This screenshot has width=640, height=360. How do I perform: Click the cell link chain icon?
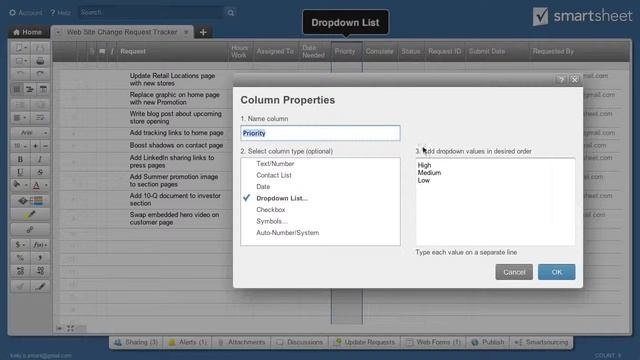pyautogui.click(x=30, y=229)
